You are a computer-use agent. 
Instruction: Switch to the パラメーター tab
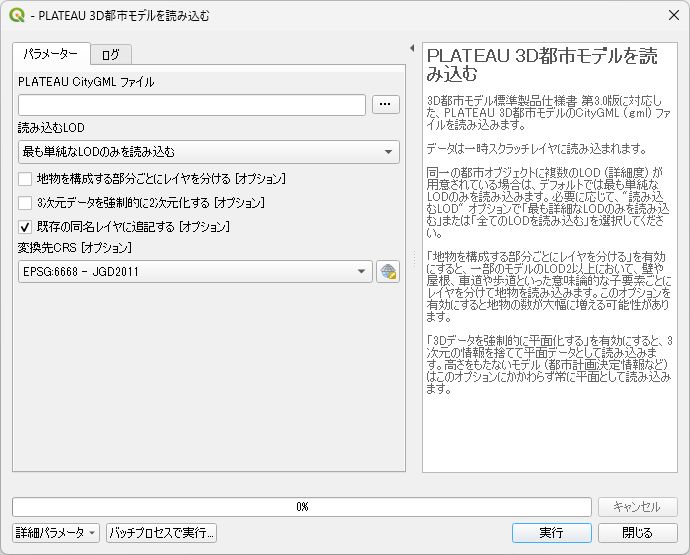[x=51, y=54]
